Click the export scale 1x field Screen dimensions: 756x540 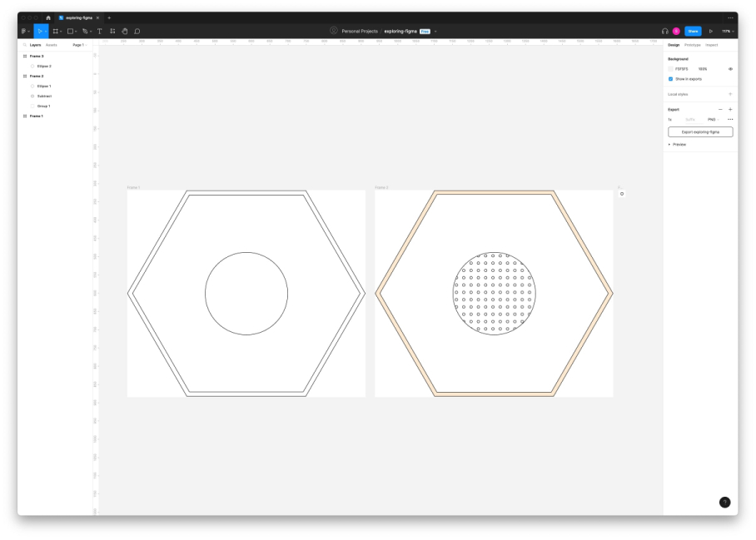pyautogui.click(x=669, y=120)
